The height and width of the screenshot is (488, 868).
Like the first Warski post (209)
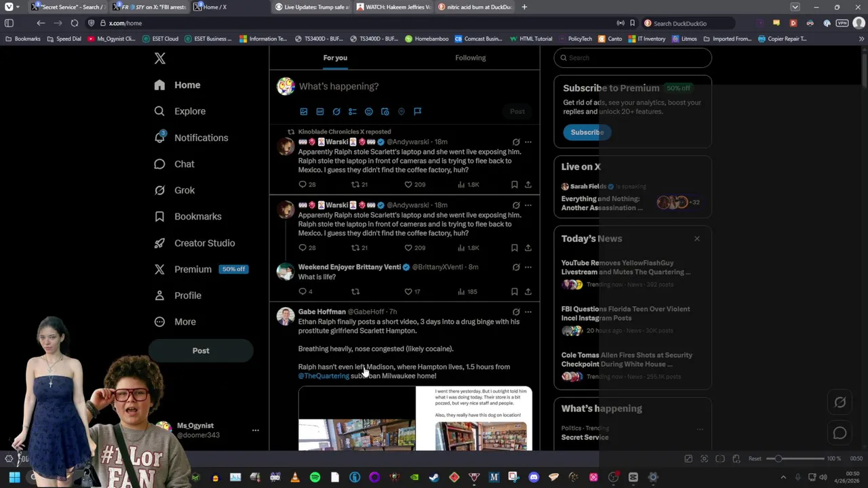tap(415, 184)
